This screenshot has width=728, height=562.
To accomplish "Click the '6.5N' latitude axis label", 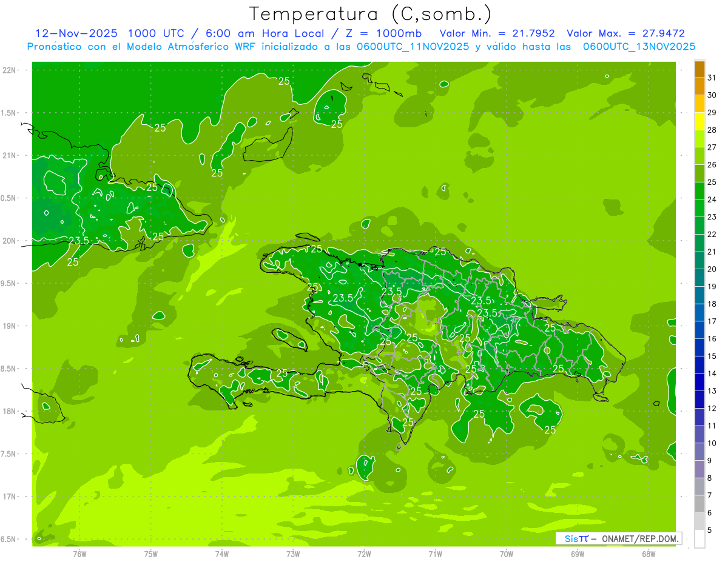I will tap(9, 539).
